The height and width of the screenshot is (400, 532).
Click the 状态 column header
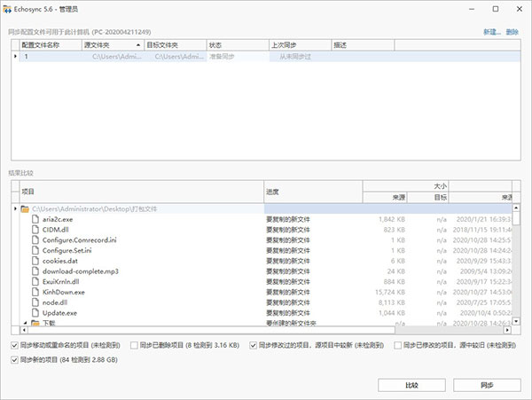tap(235, 44)
